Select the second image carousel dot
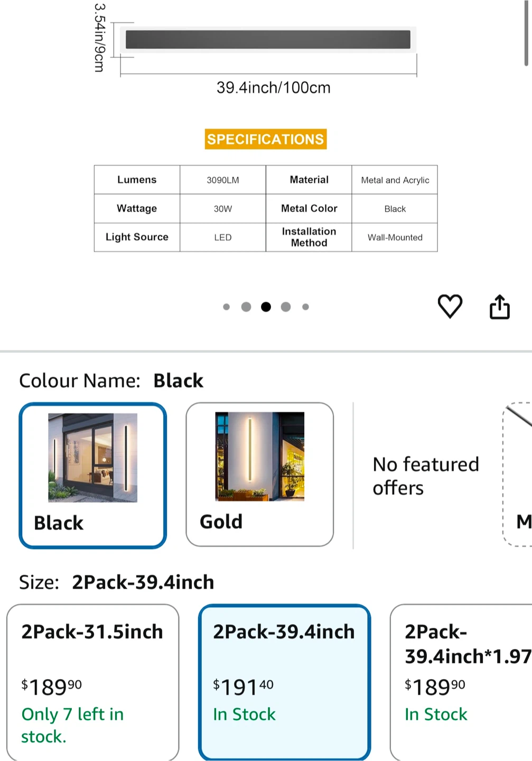This screenshot has height=761, width=532. [x=246, y=307]
